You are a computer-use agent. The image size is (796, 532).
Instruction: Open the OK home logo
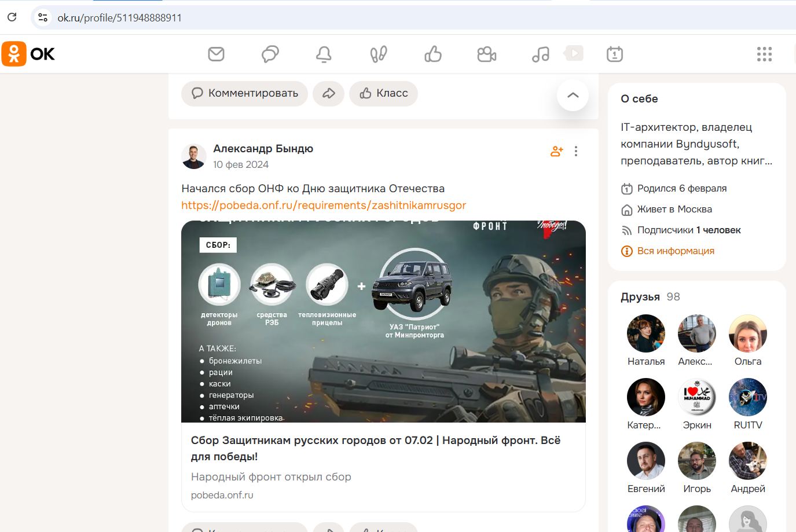[28, 54]
